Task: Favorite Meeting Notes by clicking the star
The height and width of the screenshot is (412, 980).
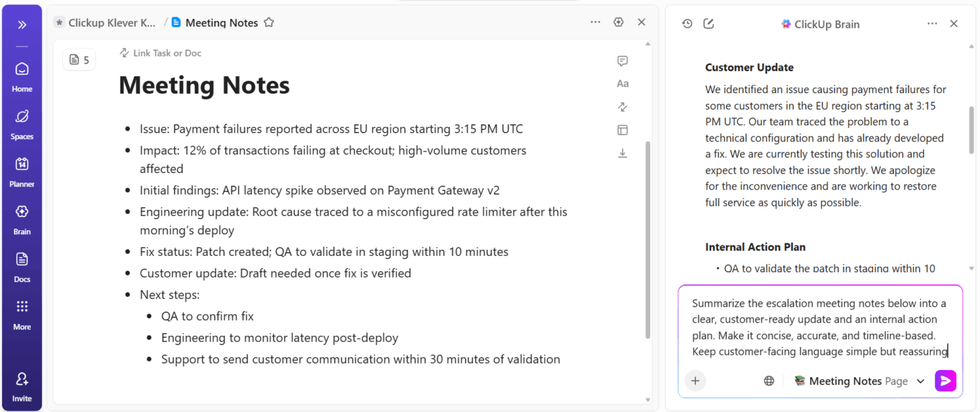Action: 269,22
